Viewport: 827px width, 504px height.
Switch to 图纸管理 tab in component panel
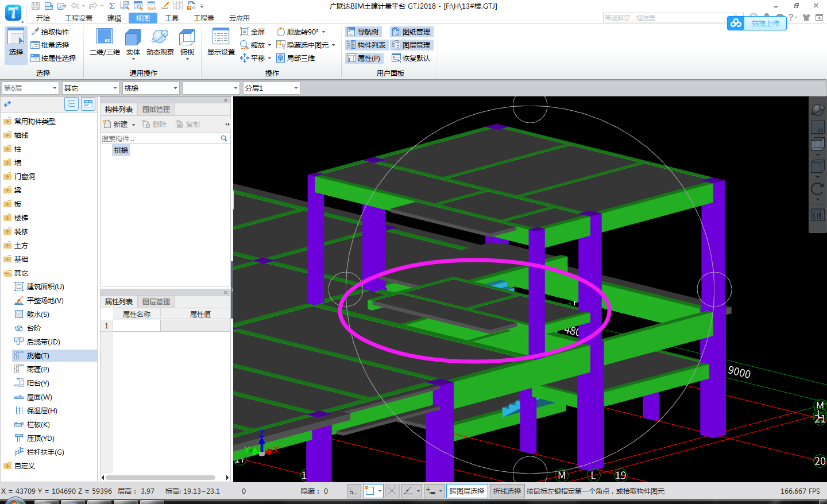tap(156, 110)
